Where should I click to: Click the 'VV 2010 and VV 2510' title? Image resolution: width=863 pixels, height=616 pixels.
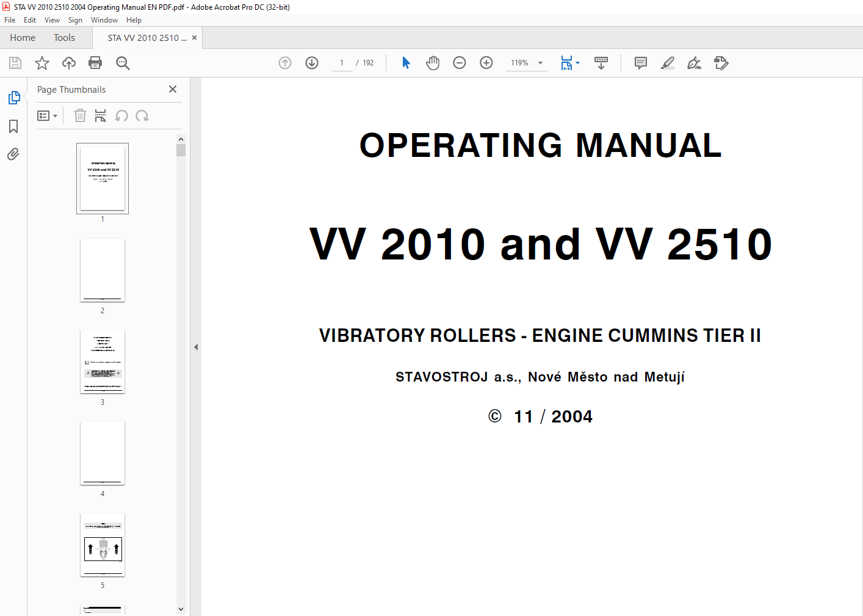pyautogui.click(x=541, y=244)
